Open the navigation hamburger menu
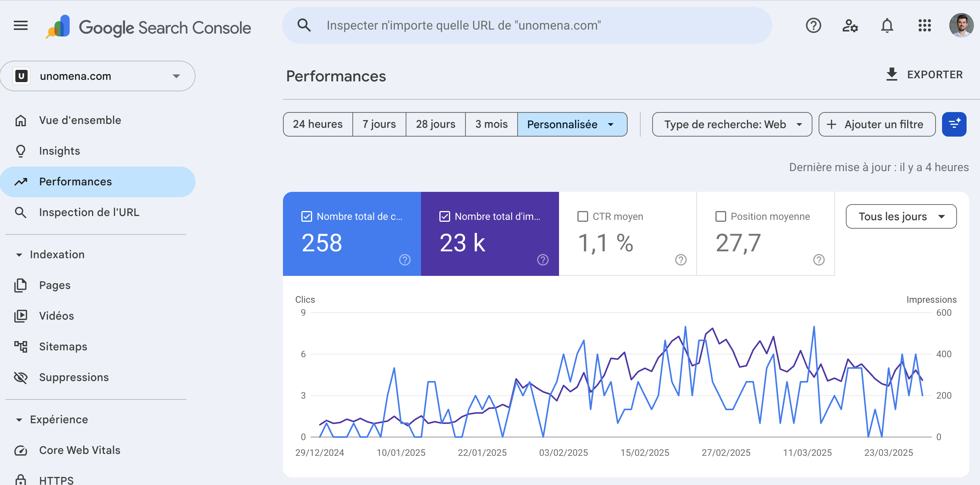 pos(20,25)
